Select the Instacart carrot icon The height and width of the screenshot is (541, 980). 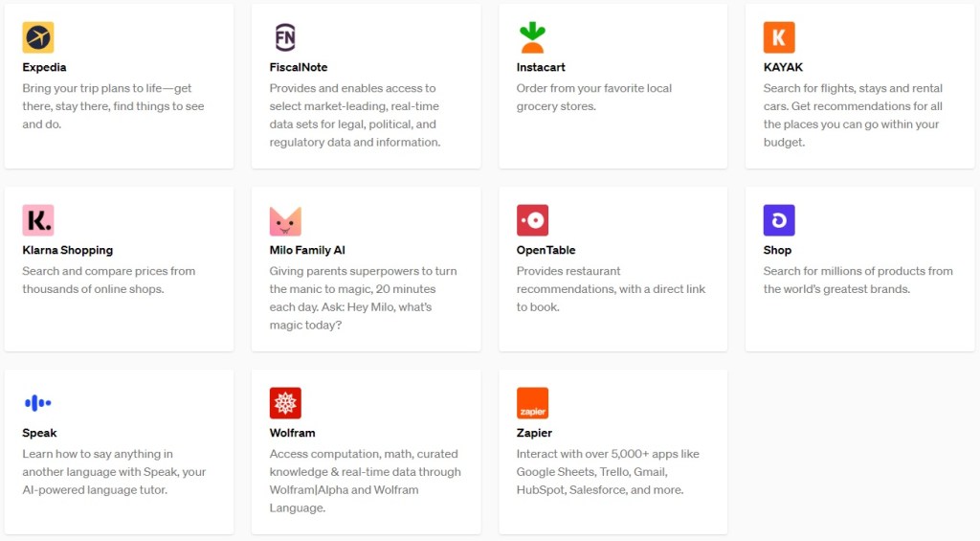pyautogui.click(x=532, y=37)
